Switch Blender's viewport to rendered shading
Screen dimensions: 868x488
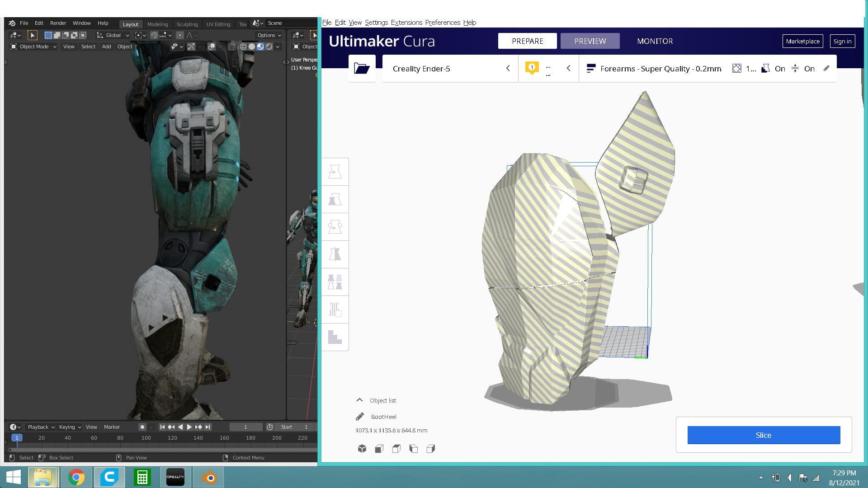coord(269,47)
